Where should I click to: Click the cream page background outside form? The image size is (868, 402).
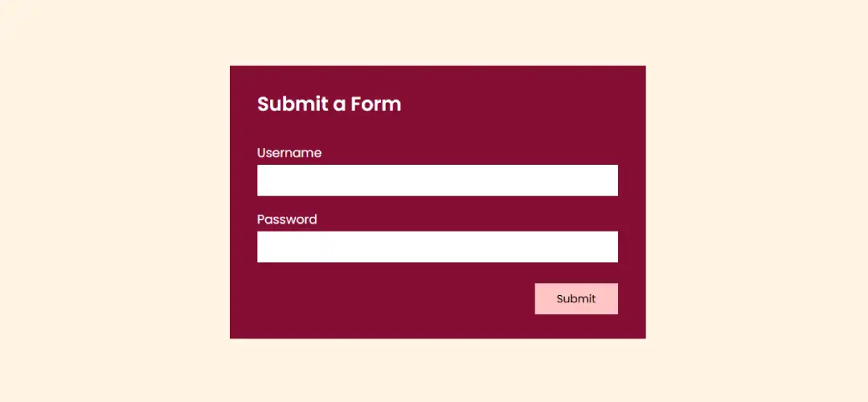click(x=111, y=199)
